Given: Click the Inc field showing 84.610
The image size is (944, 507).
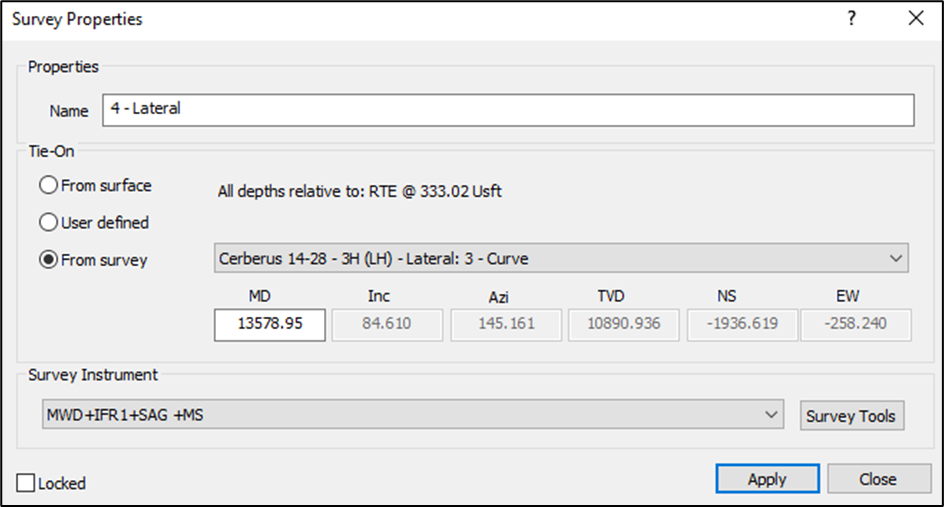Looking at the screenshot, I should tap(386, 324).
